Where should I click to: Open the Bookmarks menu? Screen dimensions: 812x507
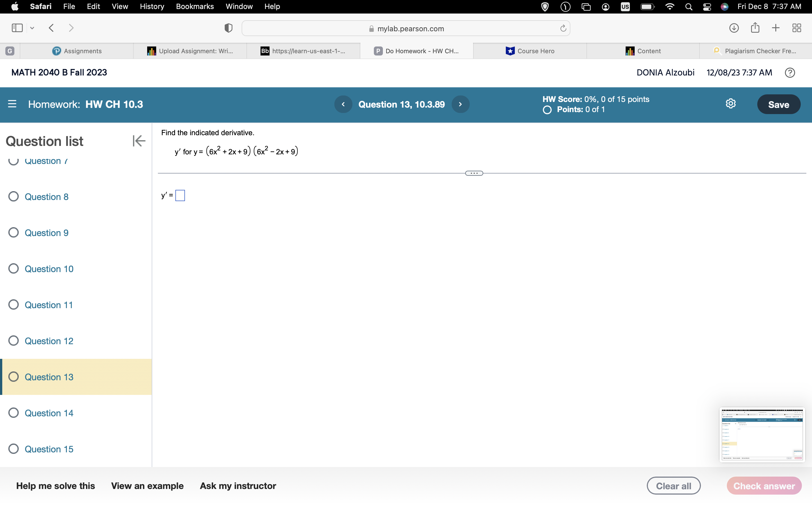click(x=195, y=6)
